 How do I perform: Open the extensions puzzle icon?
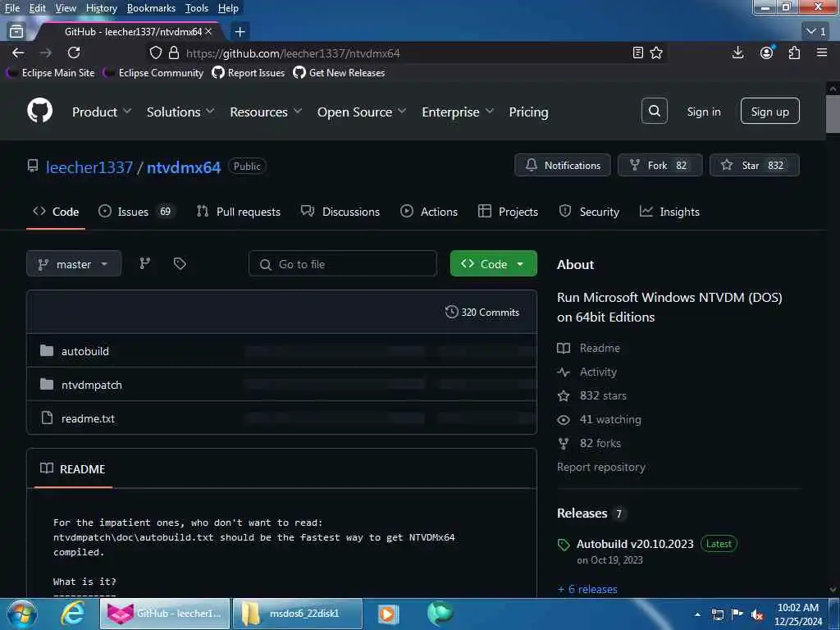click(x=794, y=52)
